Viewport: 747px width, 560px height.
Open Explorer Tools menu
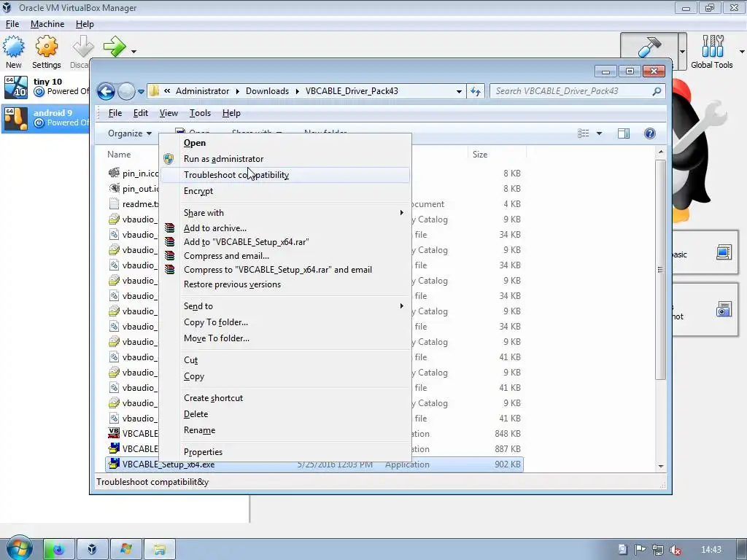(200, 113)
